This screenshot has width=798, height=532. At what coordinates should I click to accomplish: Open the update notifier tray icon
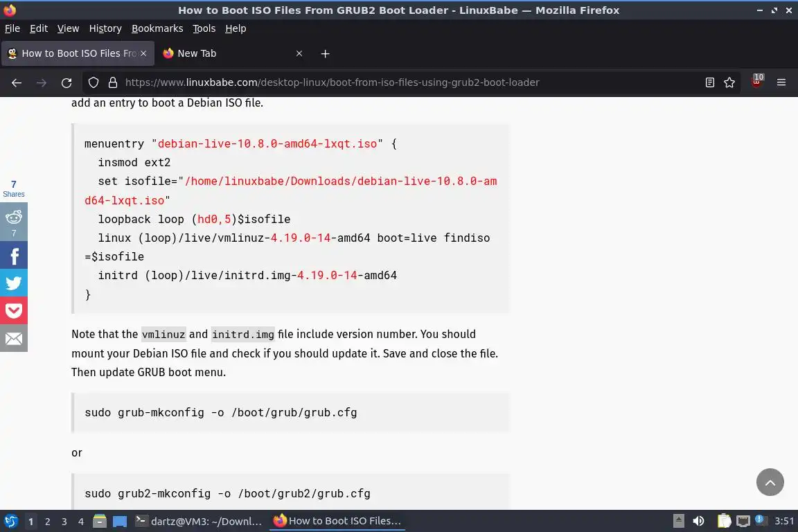pyautogui.click(x=759, y=520)
